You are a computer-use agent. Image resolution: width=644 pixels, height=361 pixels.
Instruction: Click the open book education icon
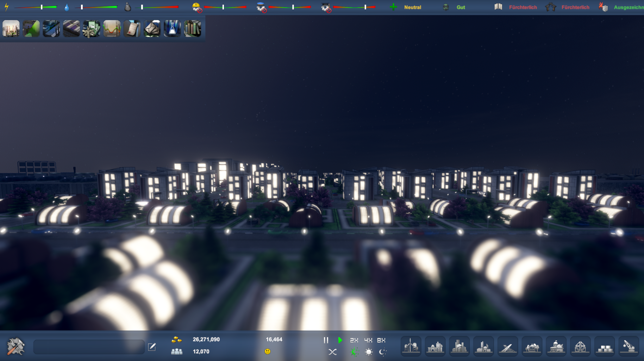(x=498, y=7)
